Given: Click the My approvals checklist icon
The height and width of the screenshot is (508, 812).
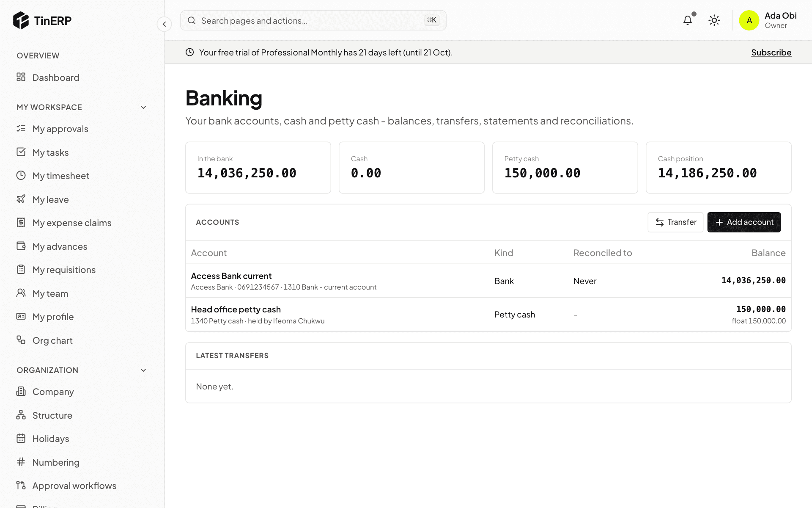Looking at the screenshot, I should [x=21, y=128].
